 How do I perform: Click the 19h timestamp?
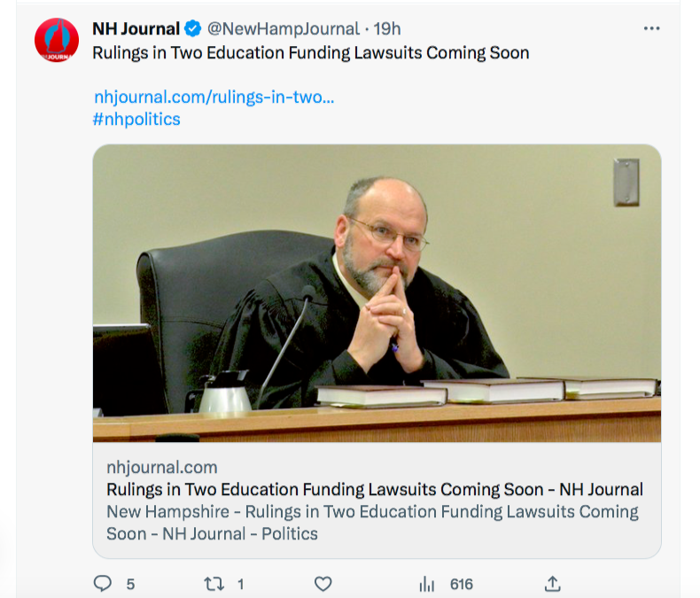click(x=386, y=29)
